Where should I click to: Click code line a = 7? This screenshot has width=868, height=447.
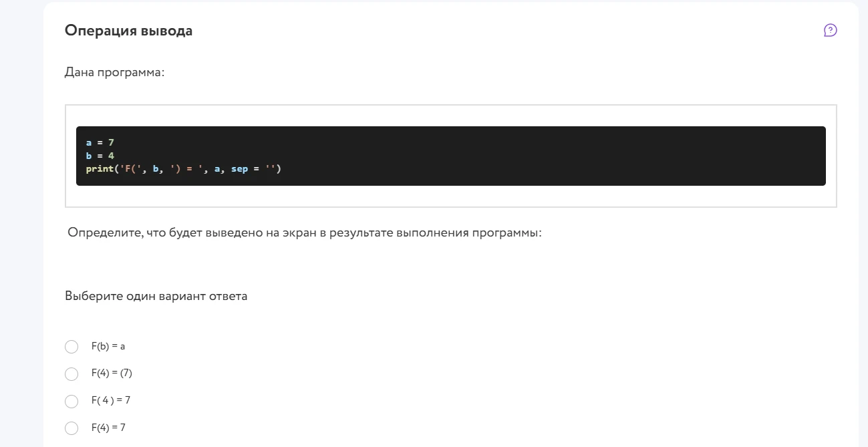(x=100, y=142)
